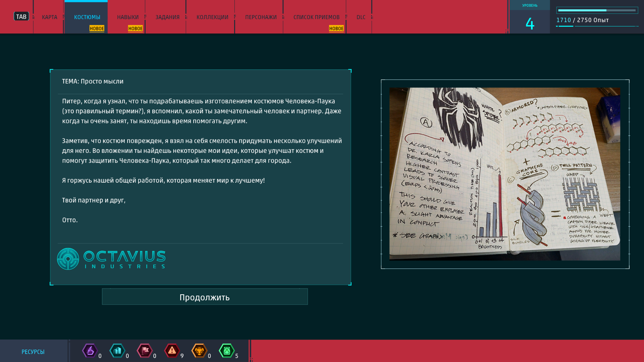The height and width of the screenshot is (362, 644).
Task: Switch to the НАВЫКИ tab
Action: (128, 17)
